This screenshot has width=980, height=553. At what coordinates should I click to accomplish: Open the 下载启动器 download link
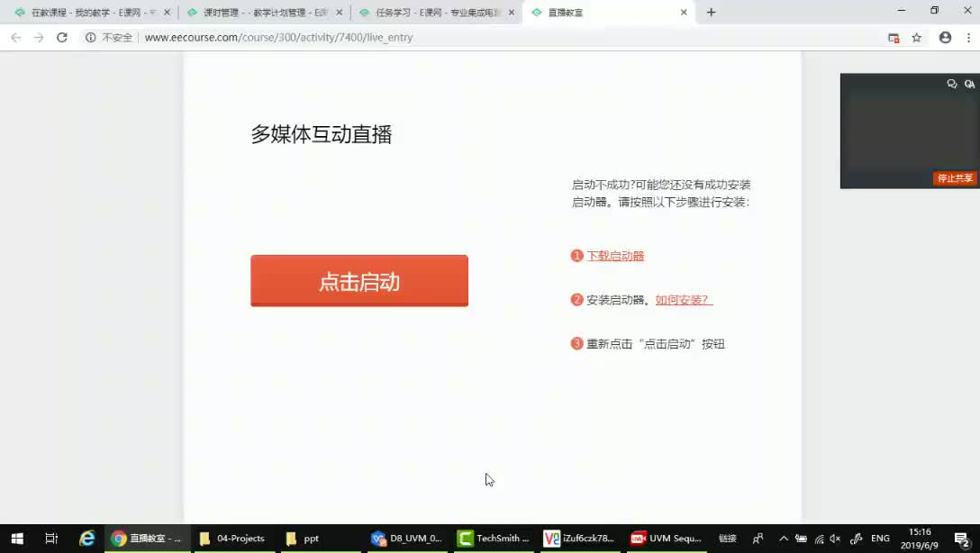tap(615, 256)
